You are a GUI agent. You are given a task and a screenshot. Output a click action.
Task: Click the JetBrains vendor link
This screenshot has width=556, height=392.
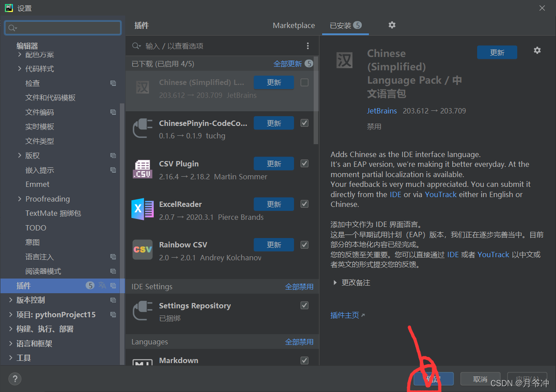pos(382,111)
